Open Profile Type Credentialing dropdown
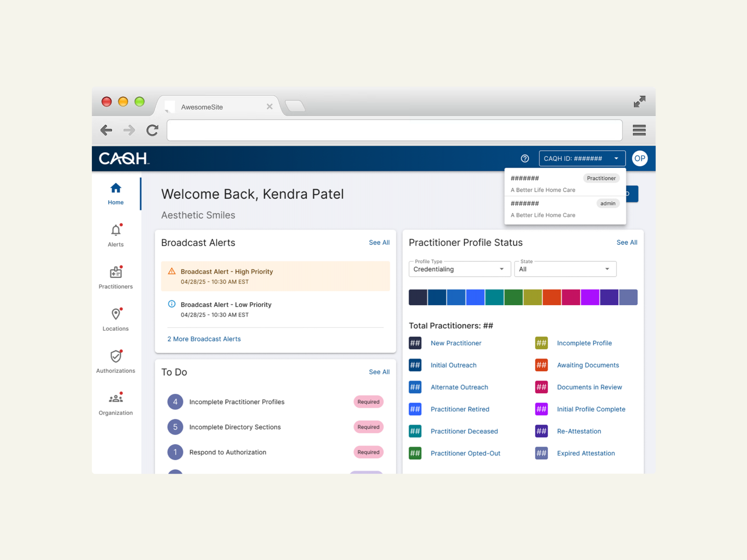Image resolution: width=747 pixels, height=560 pixels. [459, 269]
